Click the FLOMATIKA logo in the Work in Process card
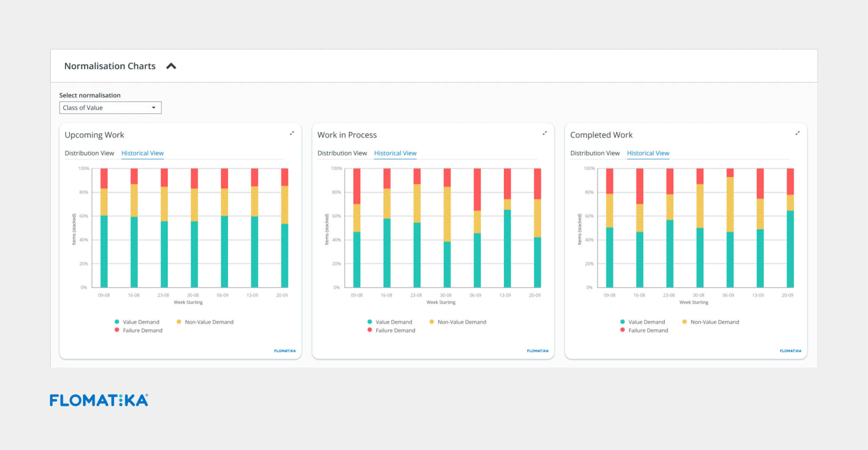 coord(537,351)
